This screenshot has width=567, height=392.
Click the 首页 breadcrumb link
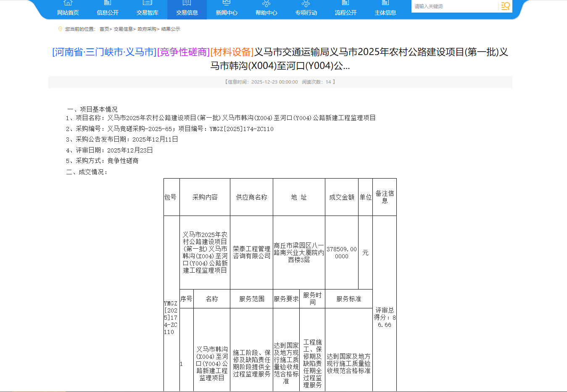(104, 29)
